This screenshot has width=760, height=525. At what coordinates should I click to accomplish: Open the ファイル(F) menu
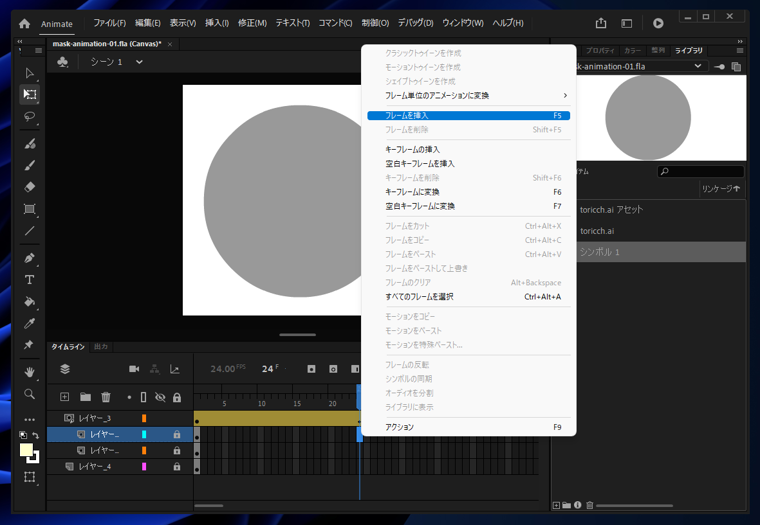pos(109,23)
